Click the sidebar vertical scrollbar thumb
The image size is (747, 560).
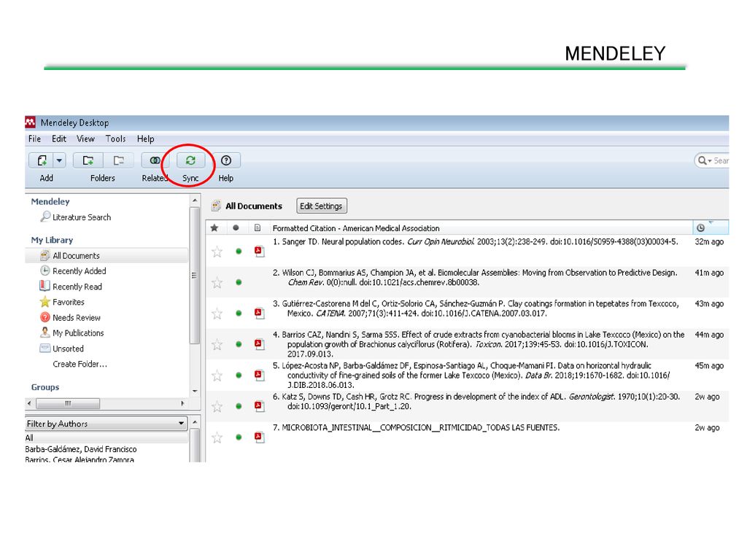point(194,275)
